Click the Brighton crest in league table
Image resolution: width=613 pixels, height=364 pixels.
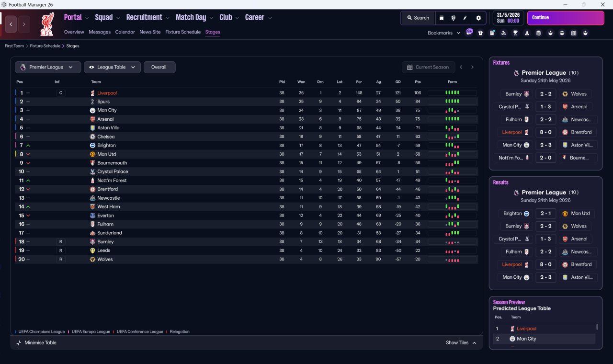pyautogui.click(x=92, y=145)
